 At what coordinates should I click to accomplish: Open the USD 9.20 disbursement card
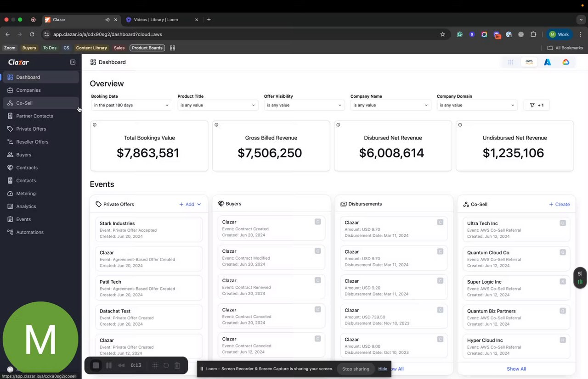pos(394,287)
